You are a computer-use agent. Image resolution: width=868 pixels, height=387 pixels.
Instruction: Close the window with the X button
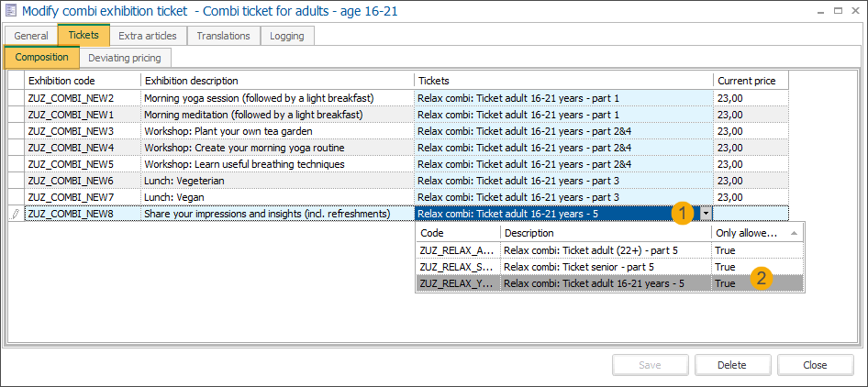click(850, 10)
